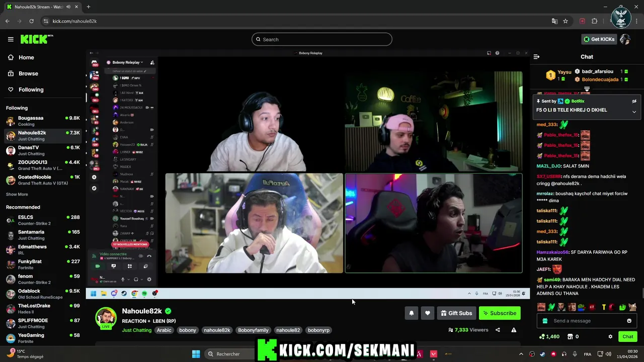This screenshot has width=644, height=362.
Task: Select the Arabic tag
Action: pos(164,330)
